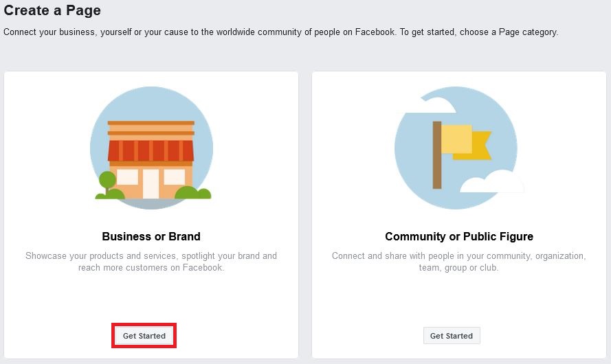Click the Community or Public Figure heading

pos(459,236)
